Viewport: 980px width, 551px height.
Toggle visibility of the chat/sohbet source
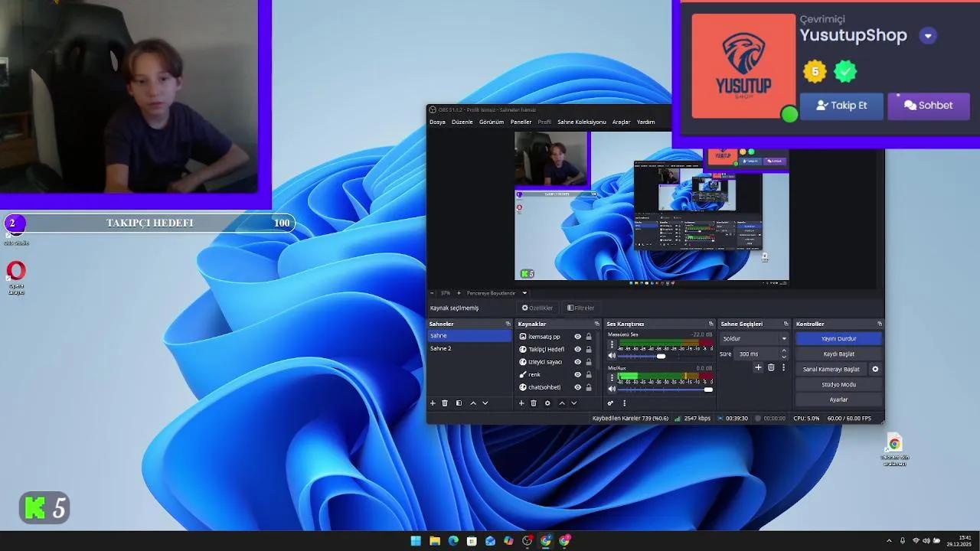click(x=578, y=387)
